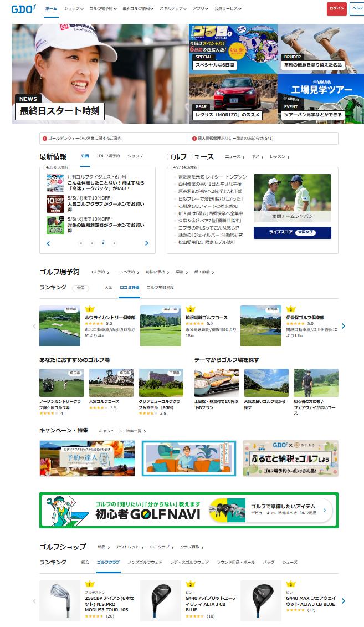This screenshot has height=627, width=364.
Task: Click right arrow on golf shop ranking
Action: point(344,600)
